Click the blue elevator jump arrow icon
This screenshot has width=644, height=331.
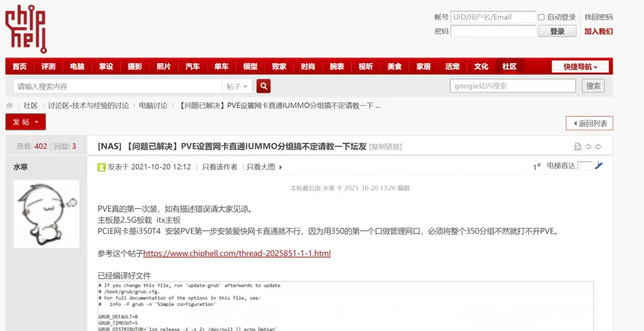tap(599, 166)
